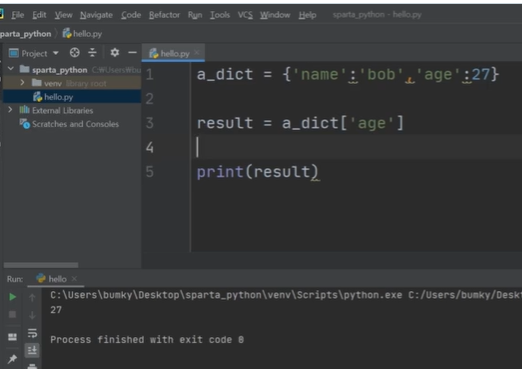This screenshot has width=522, height=369.
Task: Collapse all in Project tool window
Action: [x=92, y=53]
